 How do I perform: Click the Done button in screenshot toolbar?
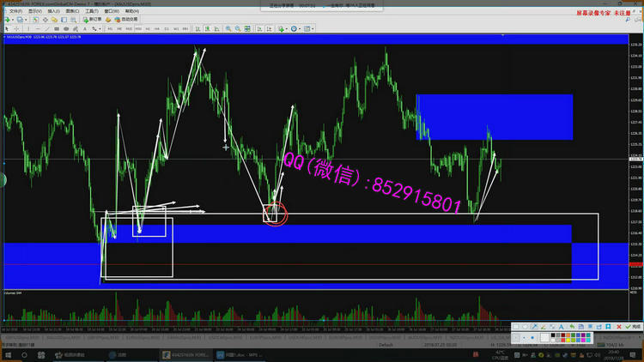coord(634,326)
